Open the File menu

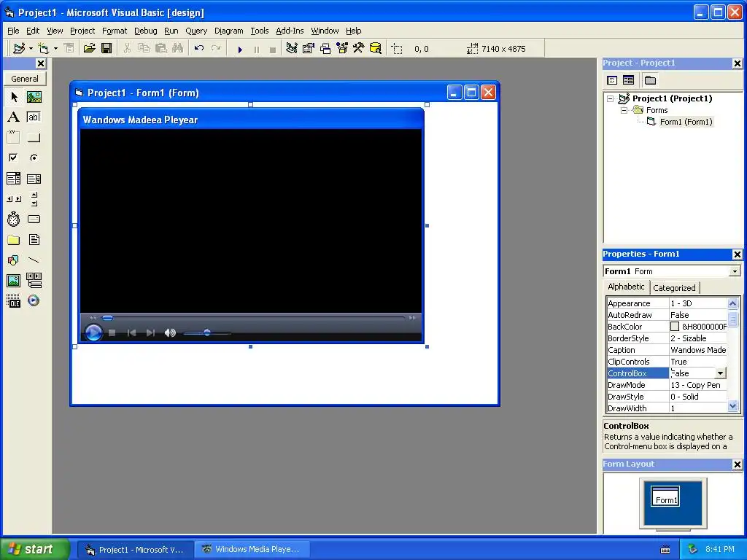(x=13, y=31)
